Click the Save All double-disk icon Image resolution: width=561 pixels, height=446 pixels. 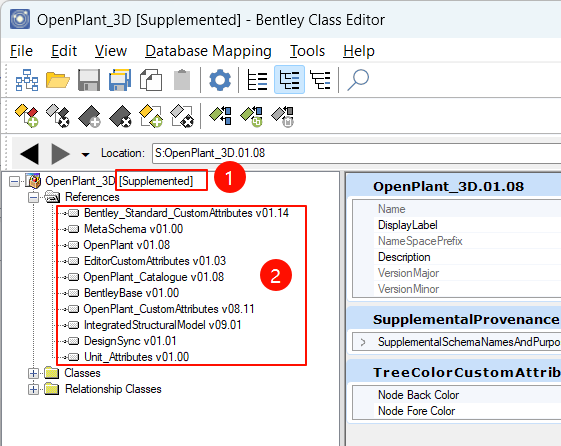point(120,80)
